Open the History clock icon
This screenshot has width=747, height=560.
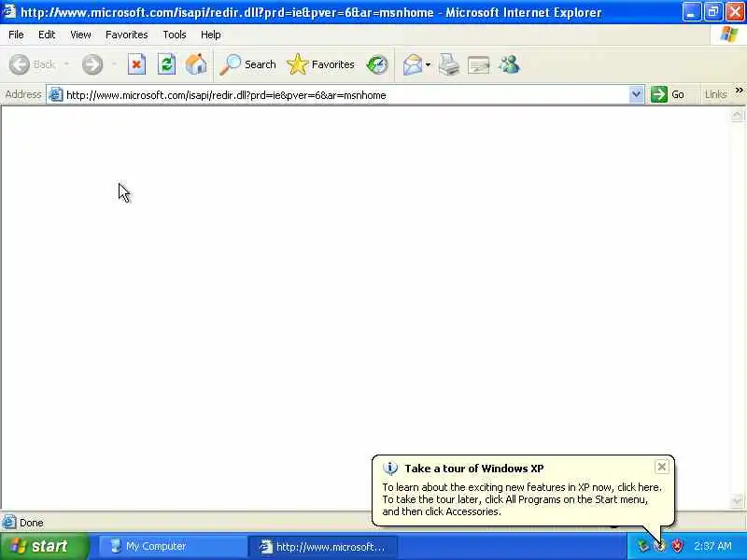377,64
